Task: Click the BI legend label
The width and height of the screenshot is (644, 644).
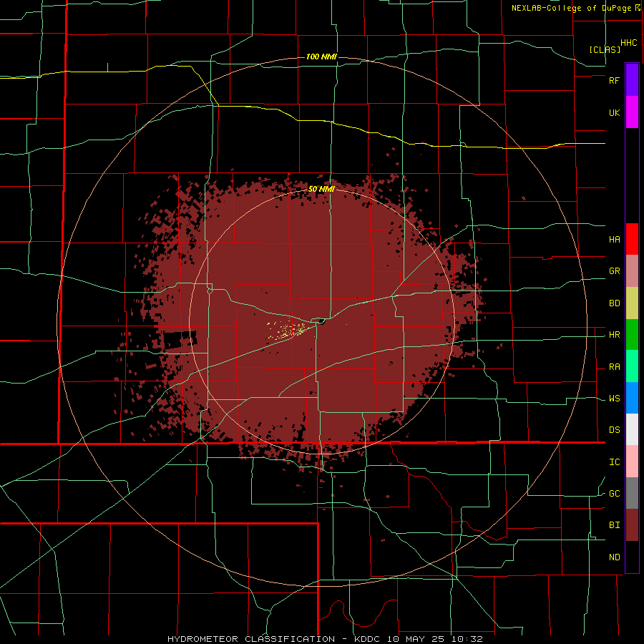Action: tap(614, 525)
